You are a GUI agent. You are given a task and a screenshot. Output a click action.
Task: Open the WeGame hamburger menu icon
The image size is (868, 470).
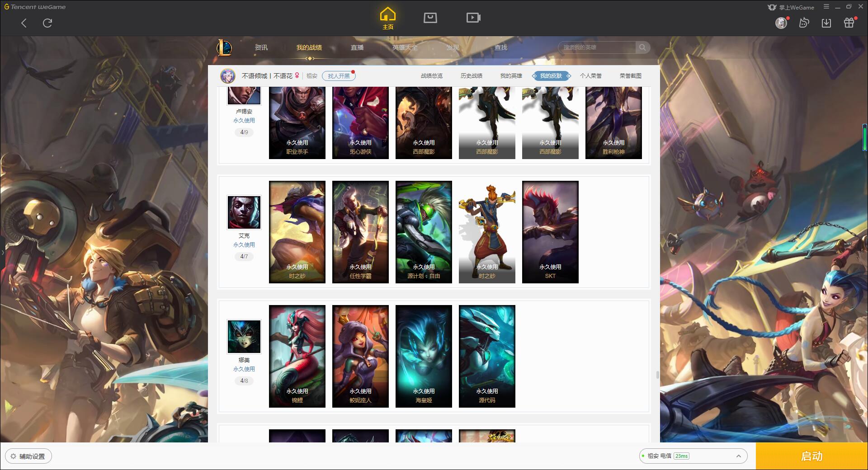click(826, 7)
